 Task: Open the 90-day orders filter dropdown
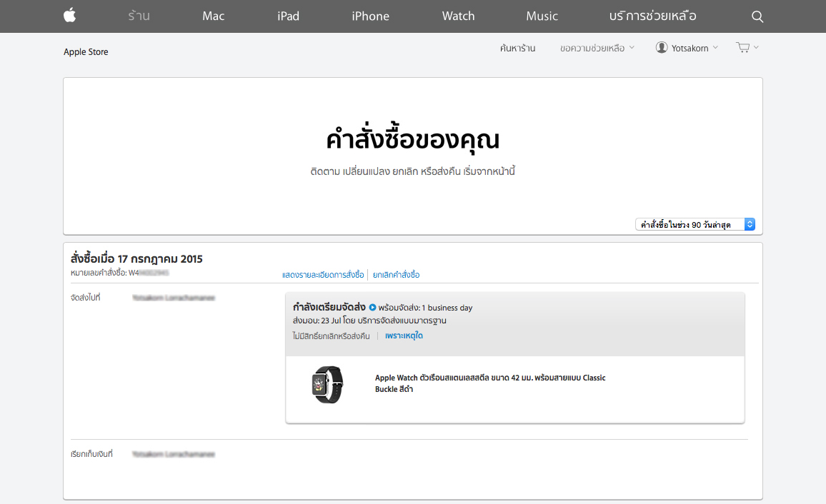click(695, 224)
